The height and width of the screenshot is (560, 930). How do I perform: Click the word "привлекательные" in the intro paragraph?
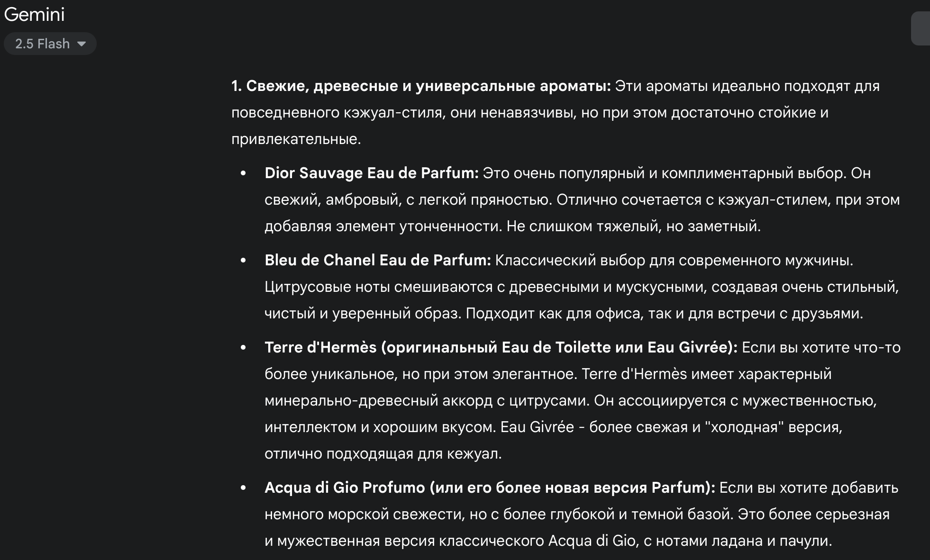(x=296, y=139)
